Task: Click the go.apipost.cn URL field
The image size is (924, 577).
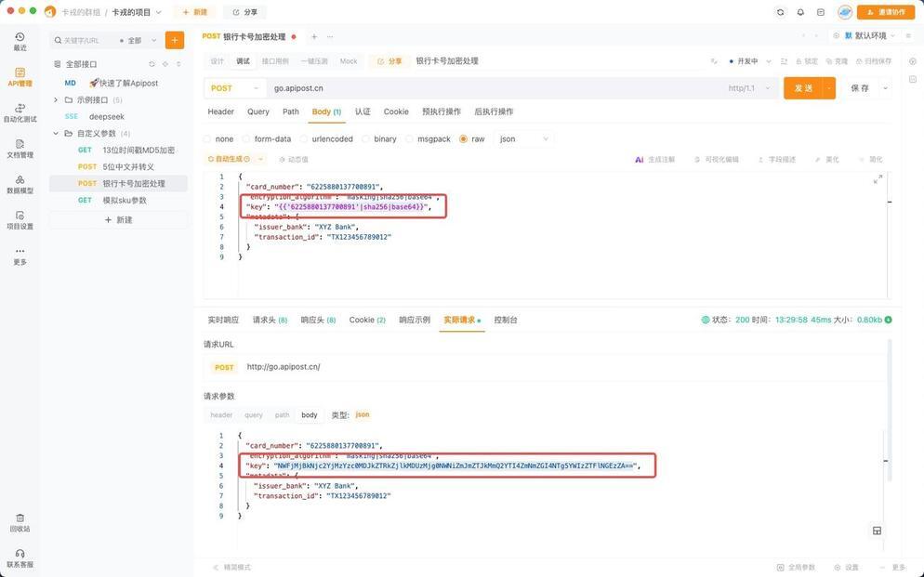Action: tap(495, 88)
